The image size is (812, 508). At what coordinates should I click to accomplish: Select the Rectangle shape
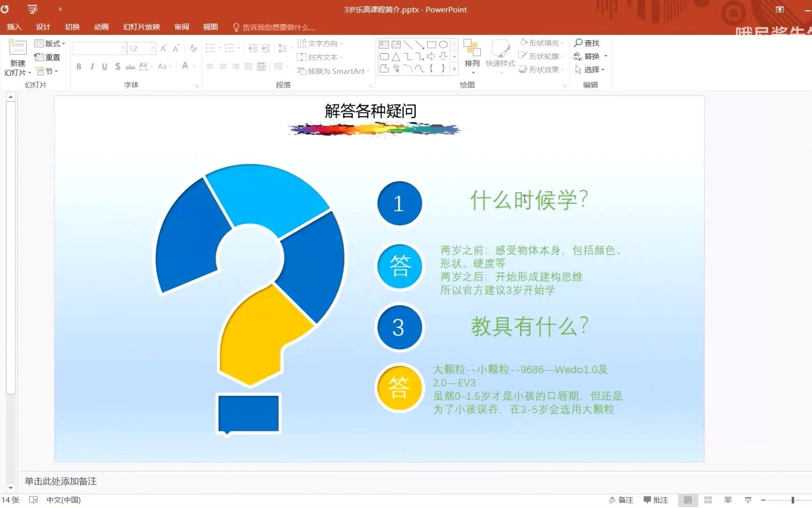click(x=431, y=45)
